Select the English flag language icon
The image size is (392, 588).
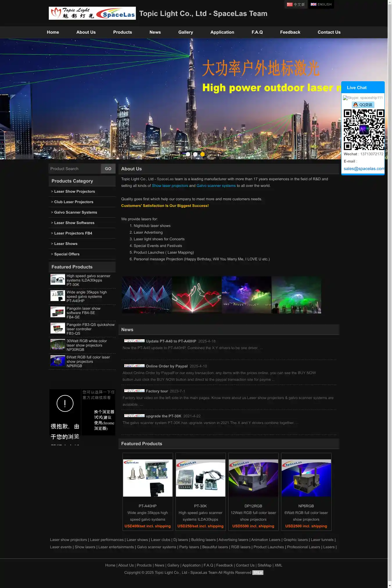tap(313, 4)
